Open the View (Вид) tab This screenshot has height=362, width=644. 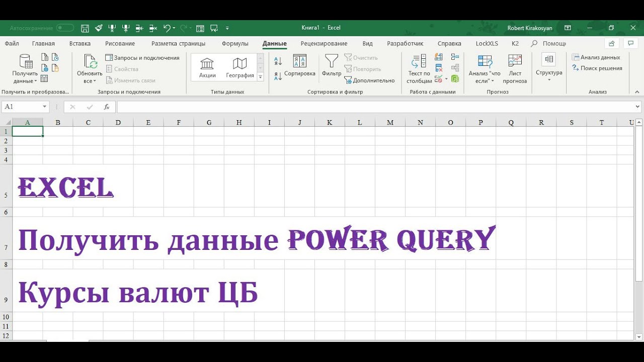coord(368,44)
